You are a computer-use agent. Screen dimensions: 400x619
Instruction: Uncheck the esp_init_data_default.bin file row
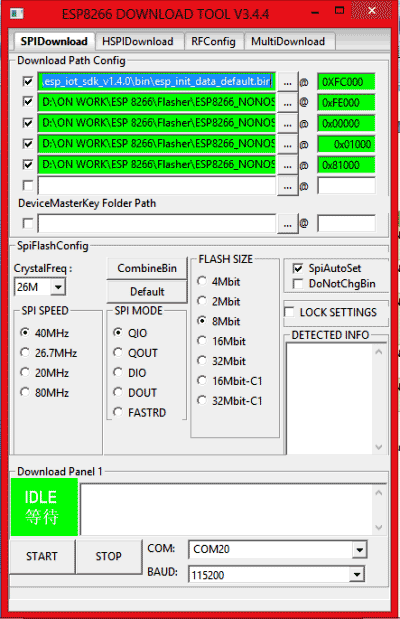pyautogui.click(x=28, y=81)
